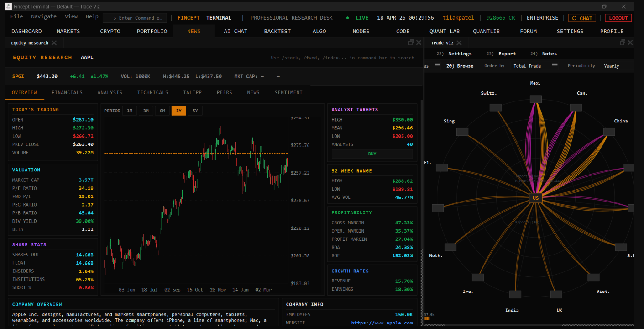This screenshot has width=644, height=329.
Task: Click the CHAT button in header
Action: point(582,18)
